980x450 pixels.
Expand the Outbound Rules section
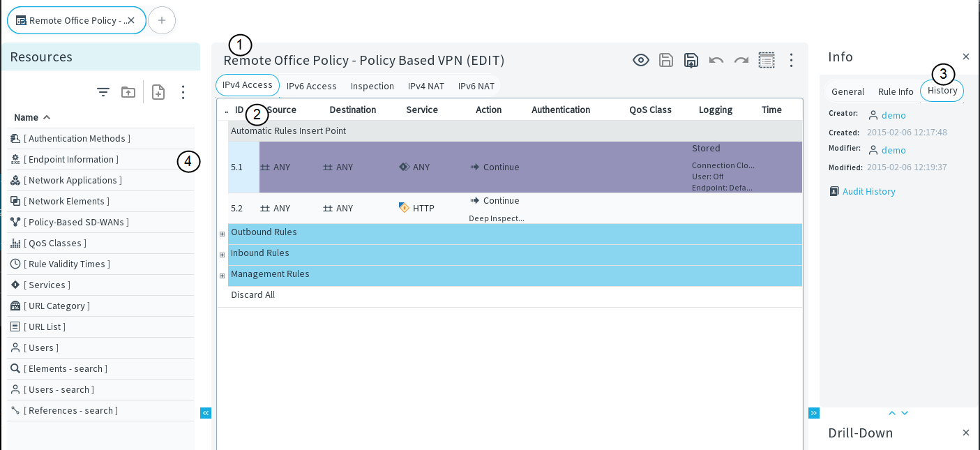pos(223,234)
